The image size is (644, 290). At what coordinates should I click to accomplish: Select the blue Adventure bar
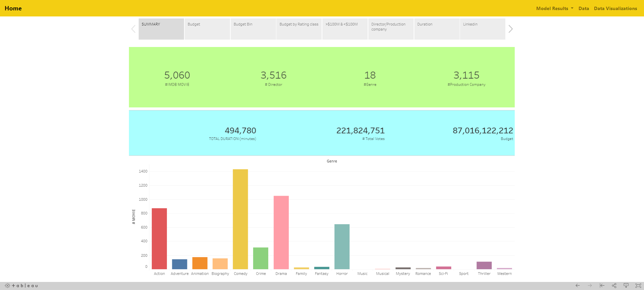tap(180, 264)
